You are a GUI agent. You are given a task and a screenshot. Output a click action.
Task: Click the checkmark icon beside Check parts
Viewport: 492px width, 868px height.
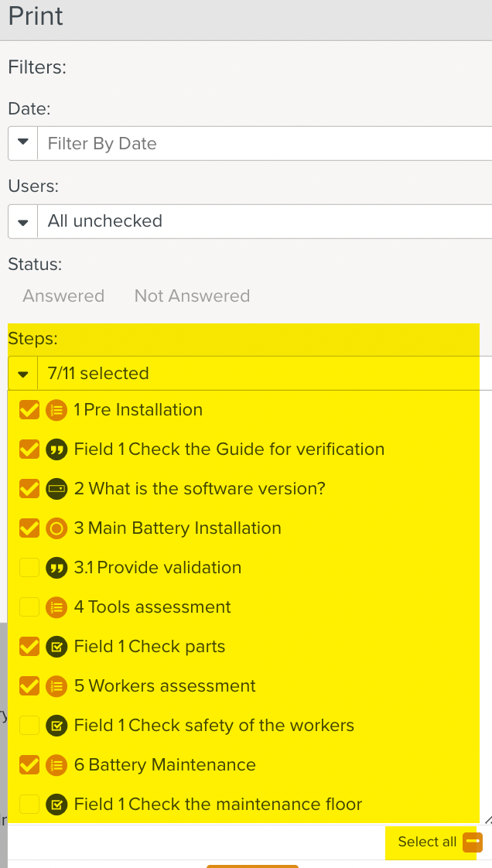click(x=56, y=647)
